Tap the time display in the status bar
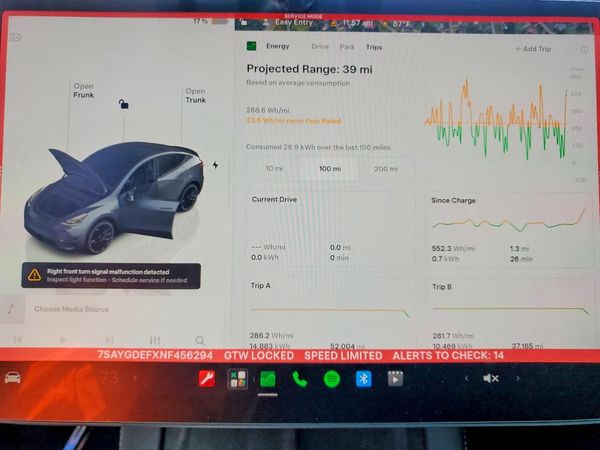600x450 pixels. point(358,23)
